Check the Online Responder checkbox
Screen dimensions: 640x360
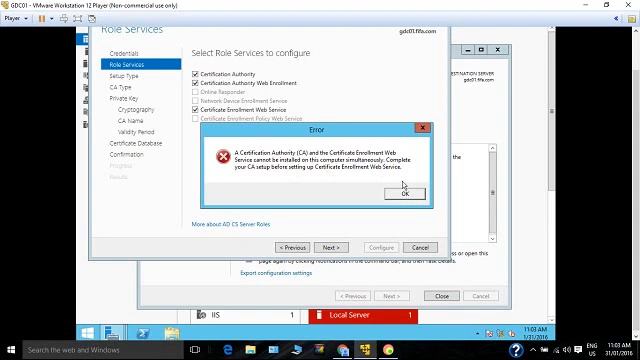tap(195, 92)
